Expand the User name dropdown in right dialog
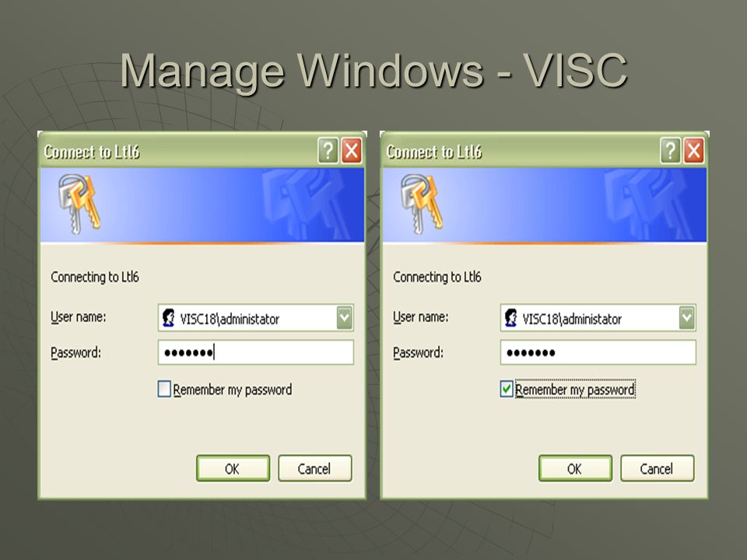This screenshot has height=560, width=747. click(x=686, y=317)
